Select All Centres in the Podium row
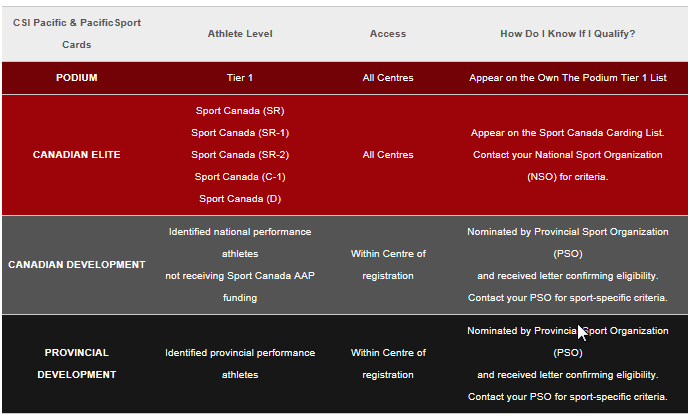The height and width of the screenshot is (417, 688). pyautogui.click(x=388, y=78)
